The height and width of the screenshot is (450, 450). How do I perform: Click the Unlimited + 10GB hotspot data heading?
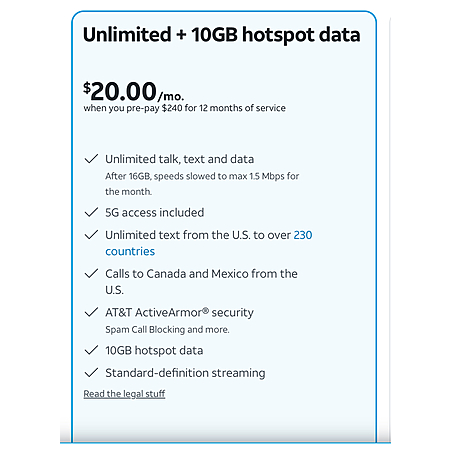coord(221,35)
